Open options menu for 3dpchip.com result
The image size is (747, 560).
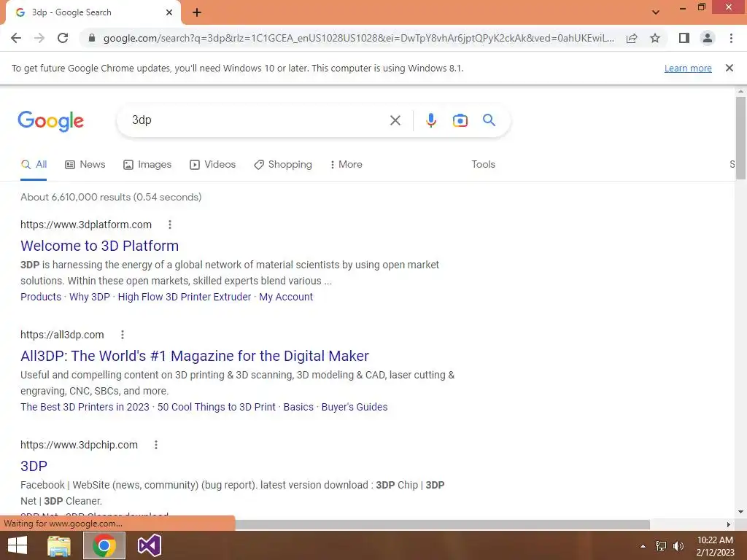[156, 445]
